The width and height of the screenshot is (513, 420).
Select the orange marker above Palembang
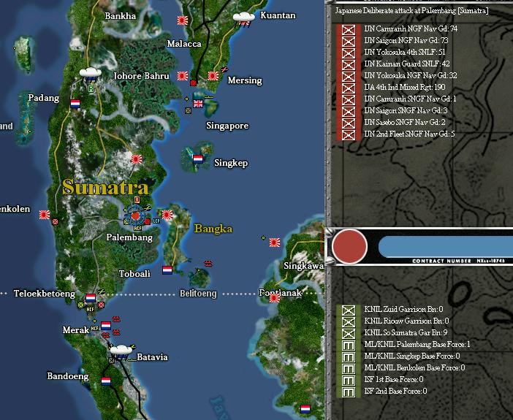pyautogui.click(x=137, y=199)
